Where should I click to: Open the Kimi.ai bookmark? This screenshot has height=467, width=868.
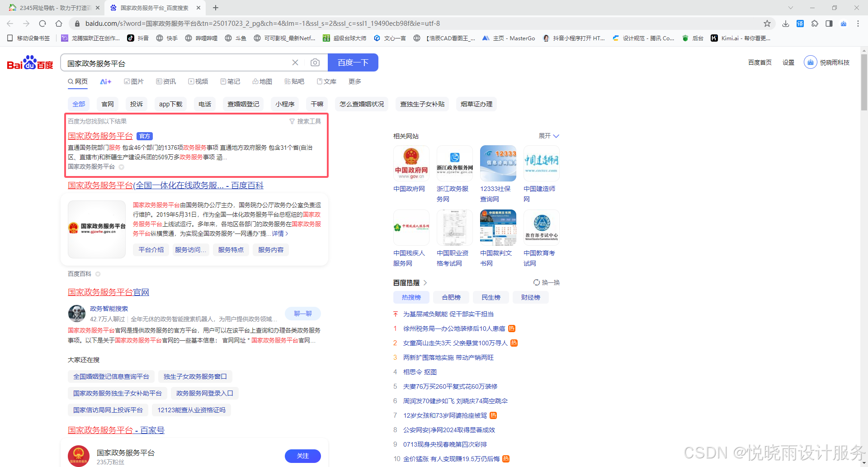pyautogui.click(x=741, y=38)
